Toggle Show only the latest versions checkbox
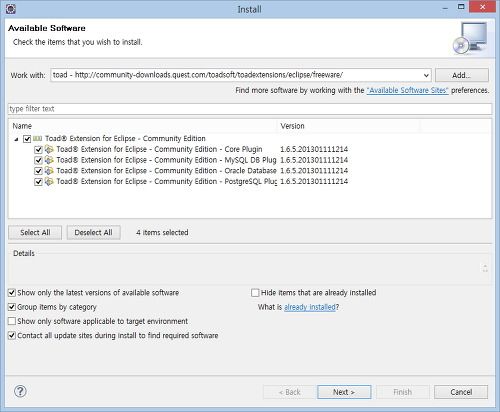500x412 pixels. click(12, 293)
